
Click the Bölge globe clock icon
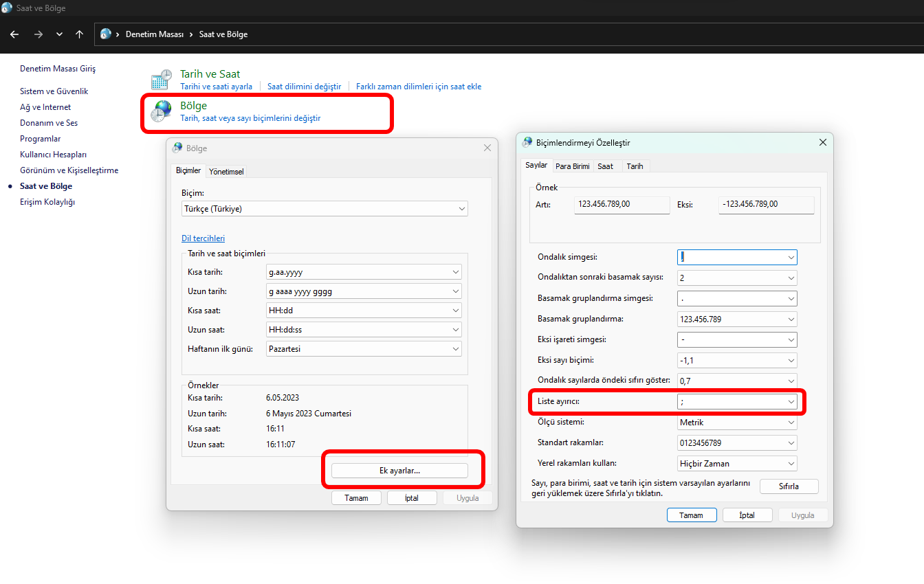pos(162,111)
